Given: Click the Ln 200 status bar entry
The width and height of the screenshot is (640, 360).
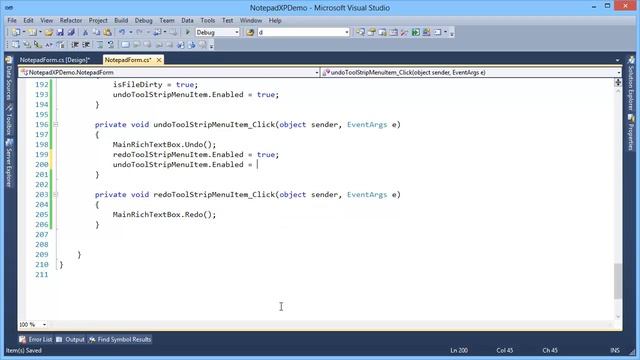Looking at the screenshot, I should coord(459,350).
